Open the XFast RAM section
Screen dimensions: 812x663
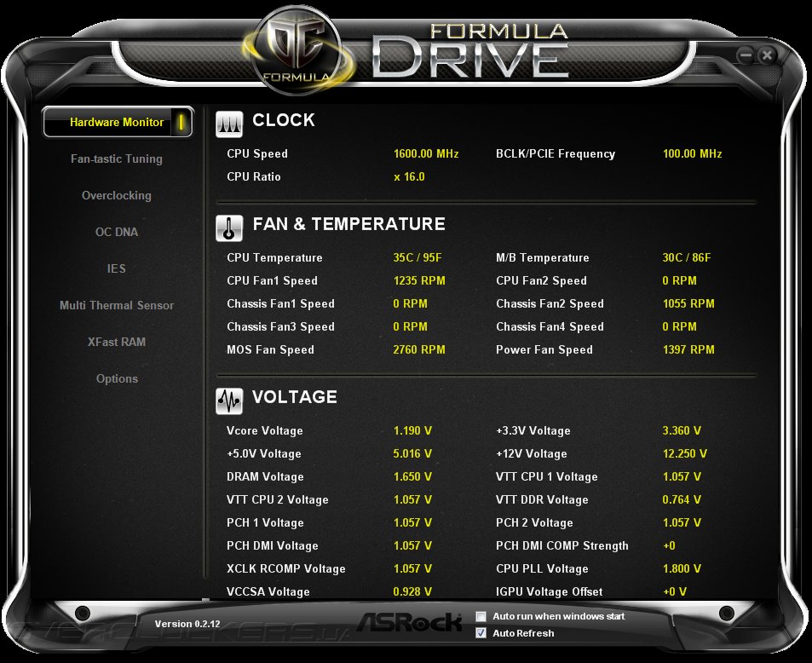point(117,342)
